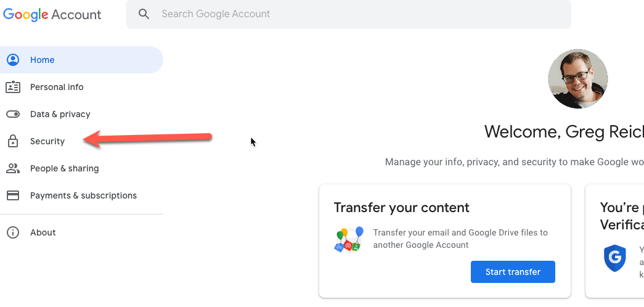The height and width of the screenshot is (307, 644).
Task: Click the Home person icon in sidebar
Action: (x=13, y=60)
